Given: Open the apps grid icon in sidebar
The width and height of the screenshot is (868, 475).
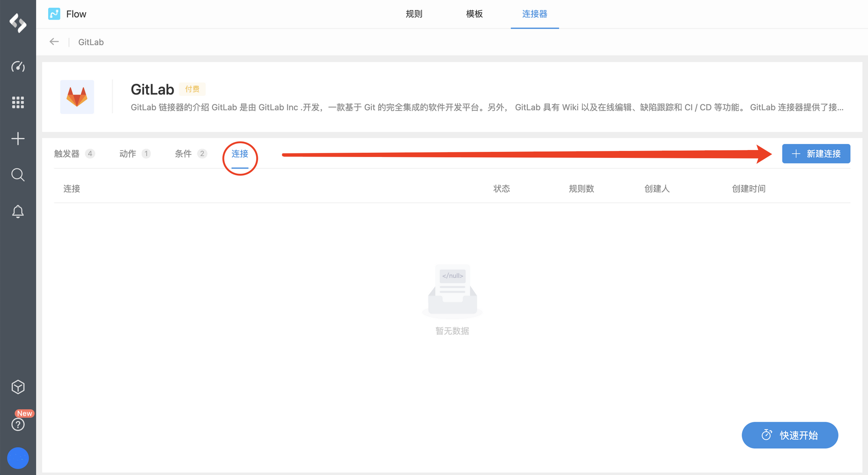Looking at the screenshot, I should [18, 102].
